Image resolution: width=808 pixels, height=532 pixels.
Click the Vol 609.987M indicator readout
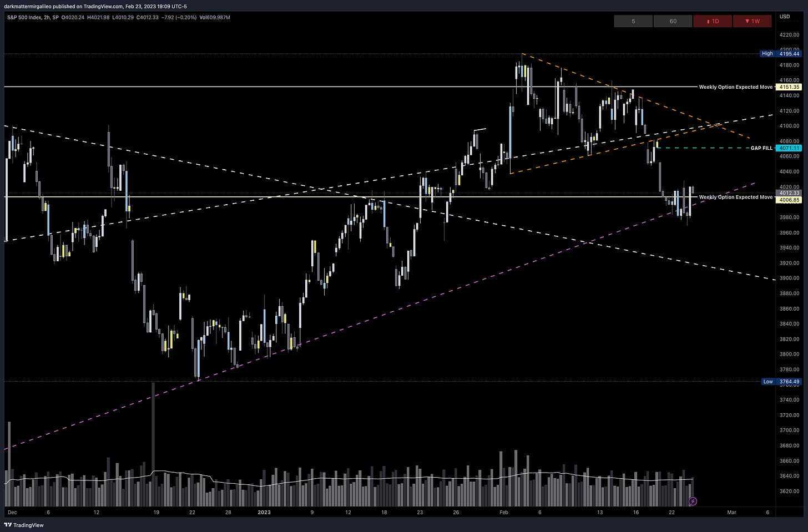click(215, 17)
